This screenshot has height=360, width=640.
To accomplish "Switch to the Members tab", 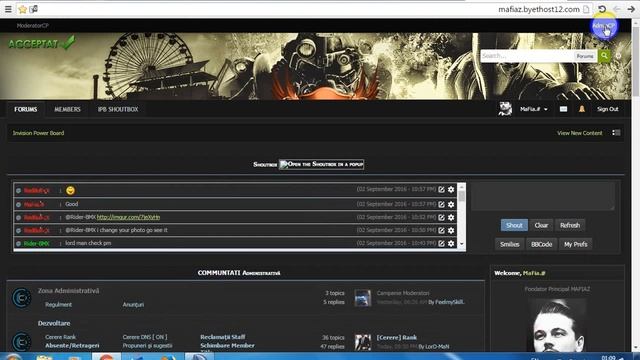I will point(67,109).
